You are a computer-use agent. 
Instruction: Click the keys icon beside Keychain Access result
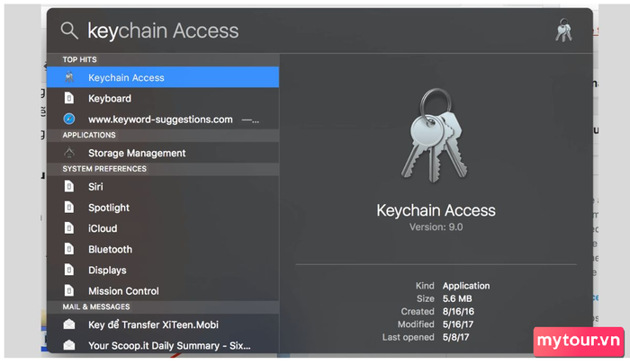click(x=69, y=77)
